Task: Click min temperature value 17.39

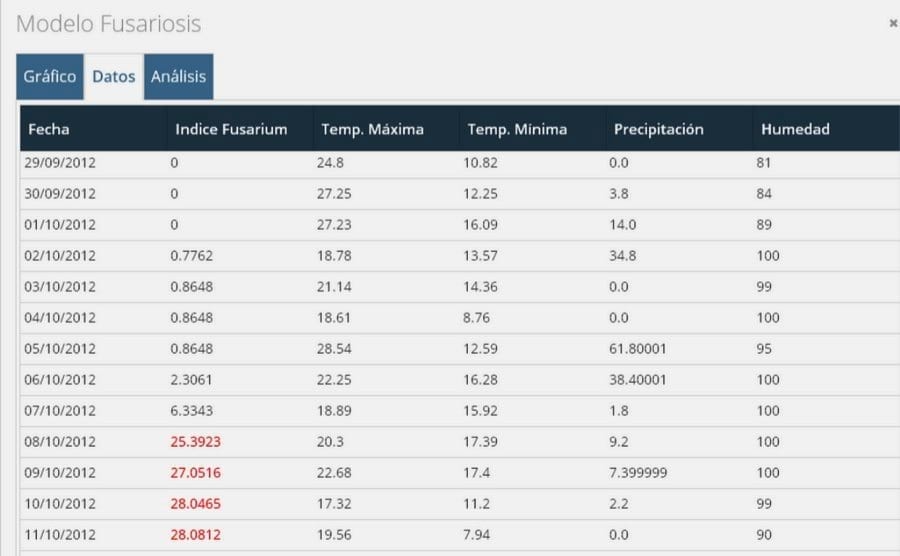Action: tap(480, 441)
